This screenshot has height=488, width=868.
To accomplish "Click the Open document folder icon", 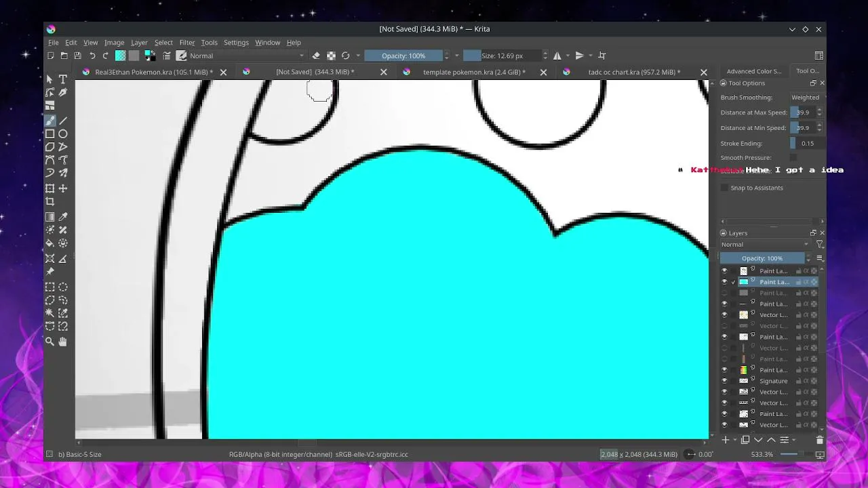I will pos(64,56).
